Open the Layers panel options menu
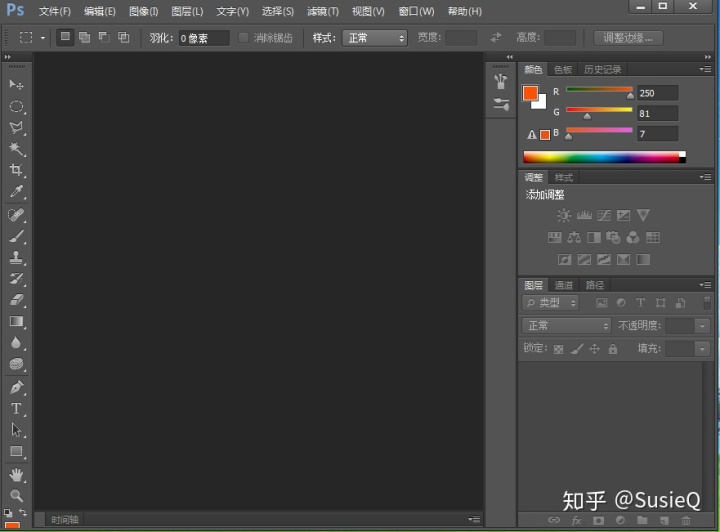The height and width of the screenshot is (532, 720). 705,285
